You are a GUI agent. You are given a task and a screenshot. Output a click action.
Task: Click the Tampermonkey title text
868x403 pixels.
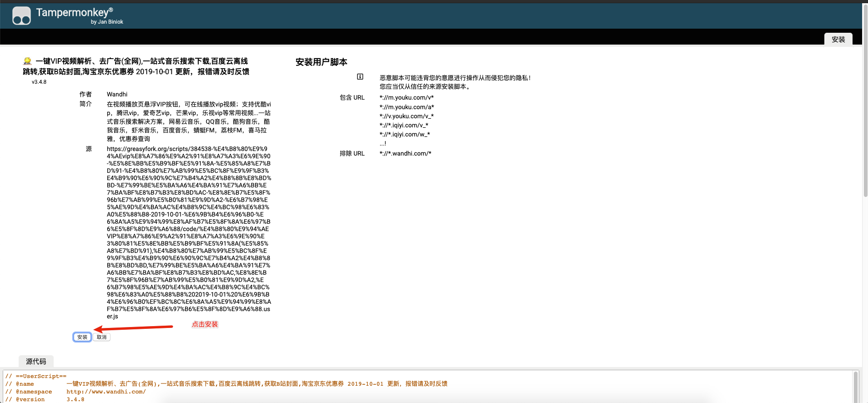[x=74, y=12]
